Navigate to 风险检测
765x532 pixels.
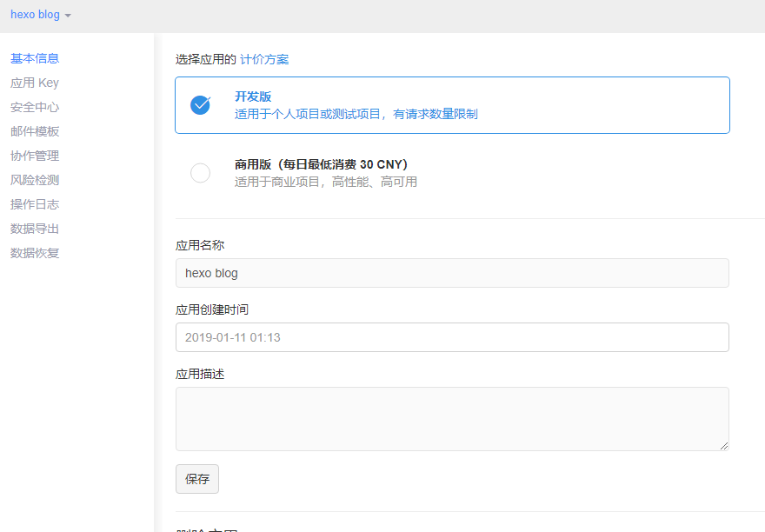coord(35,180)
